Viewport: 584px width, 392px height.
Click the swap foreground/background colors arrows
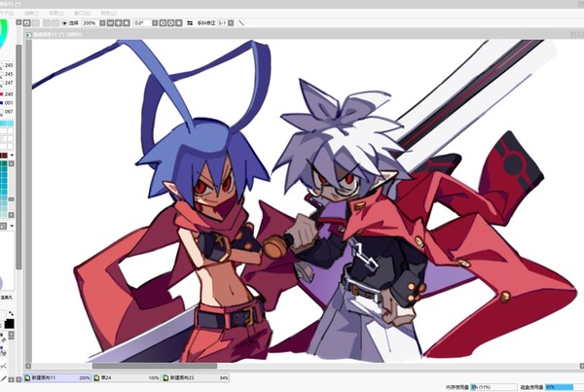11,313
